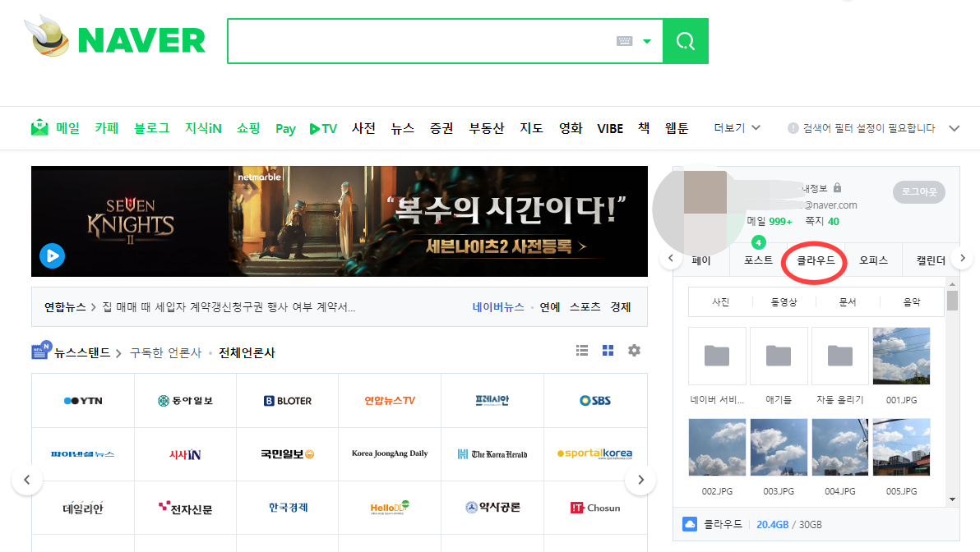Image resolution: width=980 pixels, height=552 pixels.
Task: Open the 부동산 menu item
Action: (x=486, y=128)
